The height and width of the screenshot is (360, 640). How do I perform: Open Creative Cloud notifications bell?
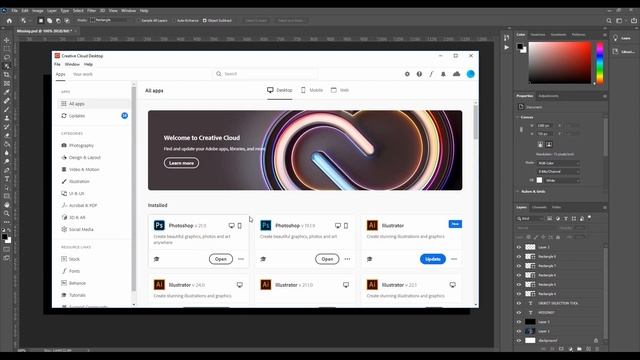click(x=443, y=74)
